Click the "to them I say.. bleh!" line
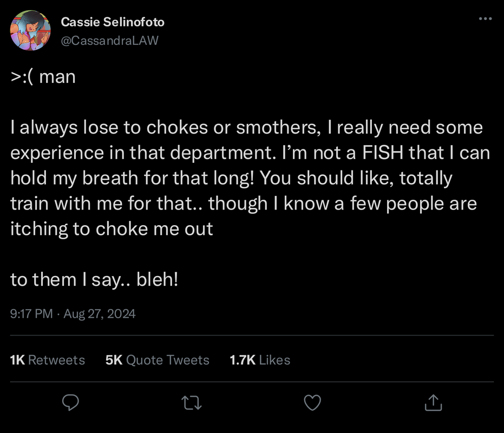This screenshot has width=504, height=433. point(94,279)
